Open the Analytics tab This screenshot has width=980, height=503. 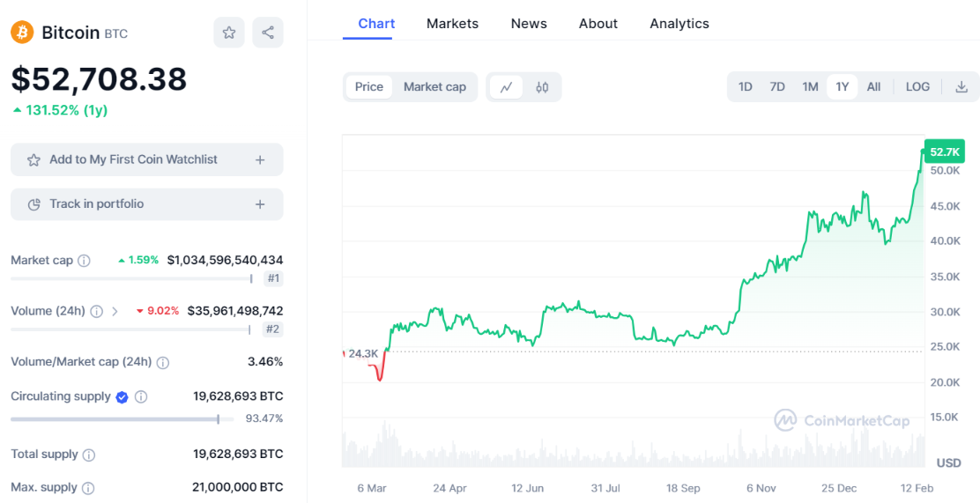point(679,24)
